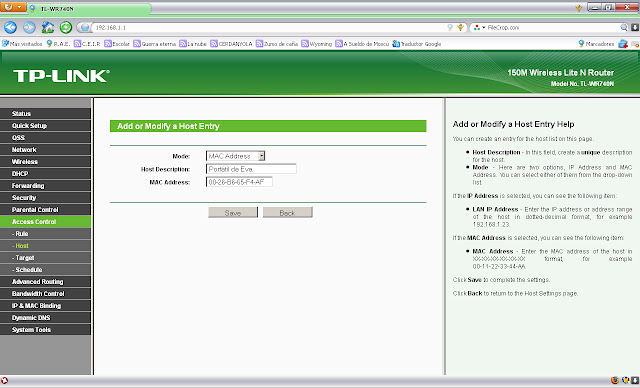Viewport: 640px width, 388px height.
Task: Click the Host Description field
Action: click(x=251, y=169)
